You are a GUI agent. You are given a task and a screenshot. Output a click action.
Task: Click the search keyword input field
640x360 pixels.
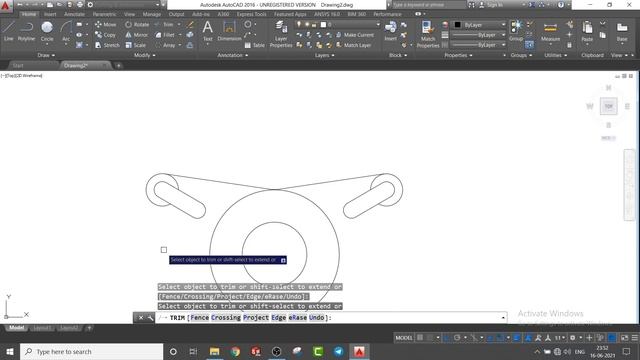429,5
